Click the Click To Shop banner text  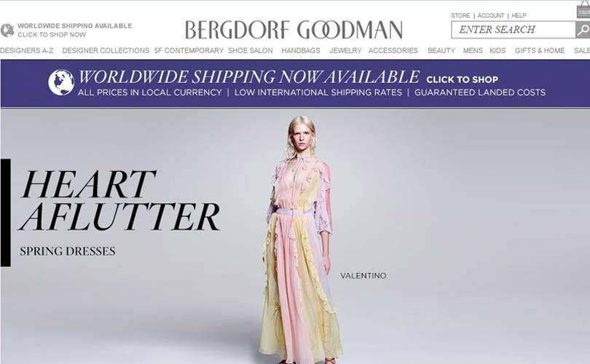(462, 80)
